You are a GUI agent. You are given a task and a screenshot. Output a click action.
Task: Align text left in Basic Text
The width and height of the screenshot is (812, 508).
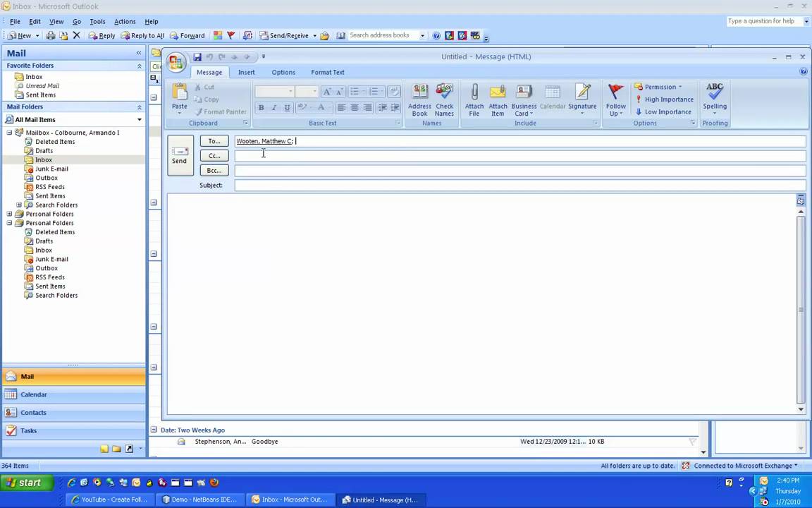click(341, 108)
